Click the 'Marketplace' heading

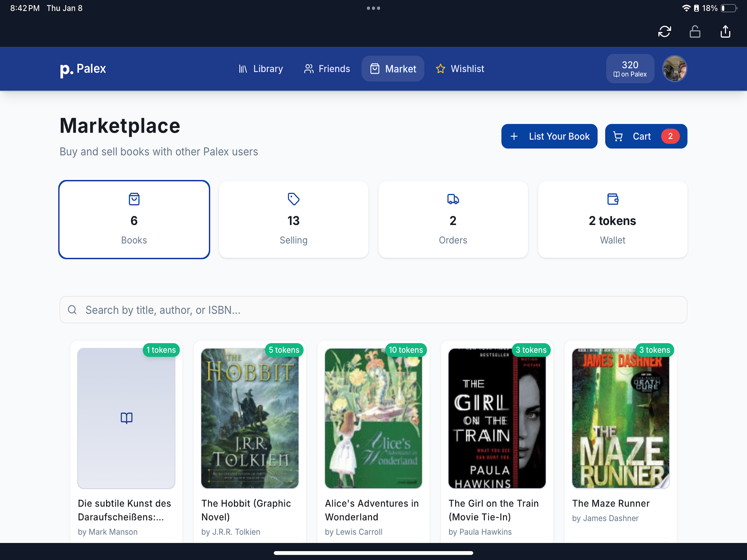(120, 126)
